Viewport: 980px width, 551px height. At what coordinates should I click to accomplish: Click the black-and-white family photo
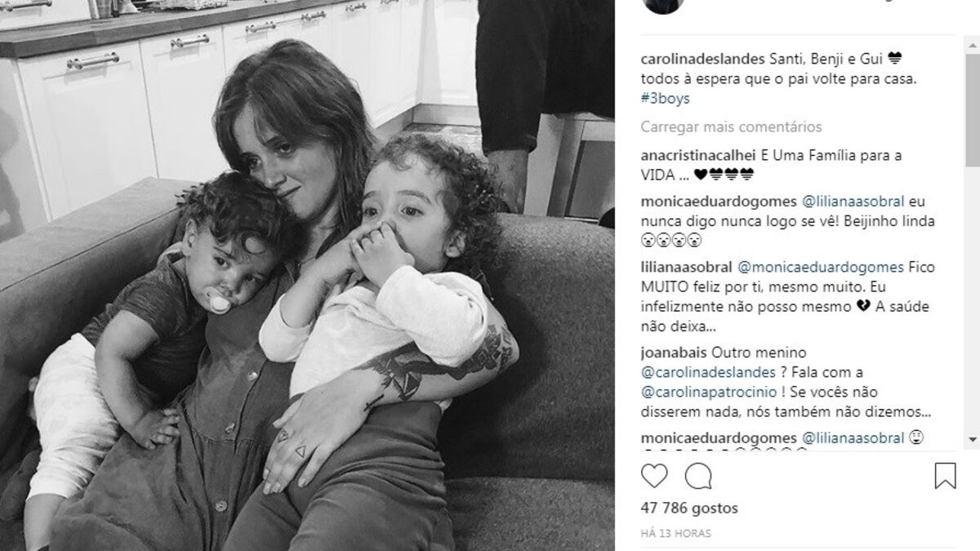click(307, 275)
